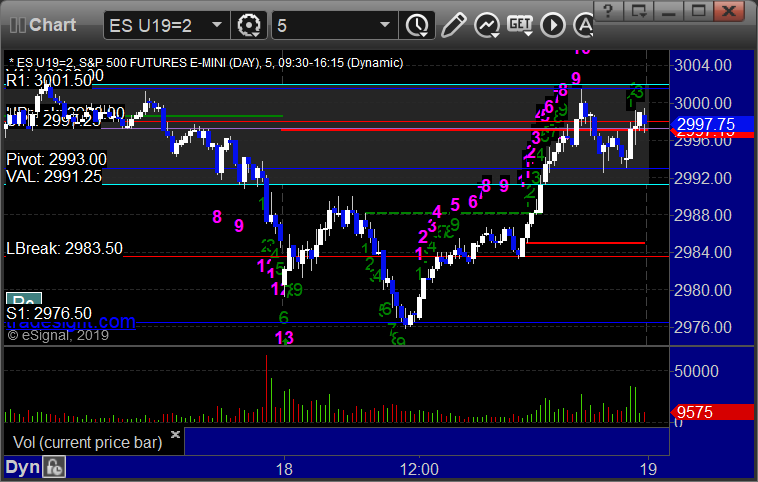Click the 3004.00 price axis label

(703, 65)
